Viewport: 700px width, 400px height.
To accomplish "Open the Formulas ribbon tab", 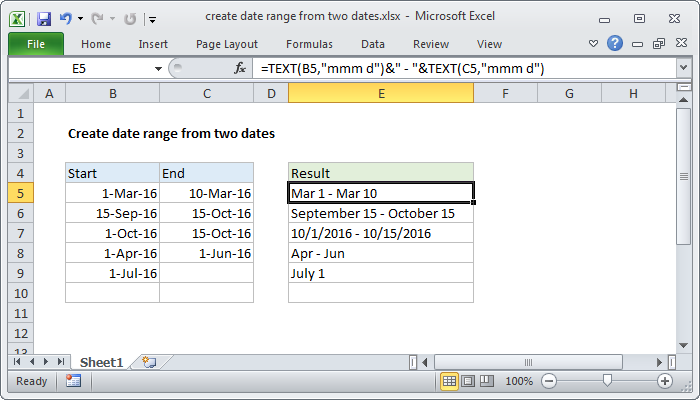I will pos(309,44).
